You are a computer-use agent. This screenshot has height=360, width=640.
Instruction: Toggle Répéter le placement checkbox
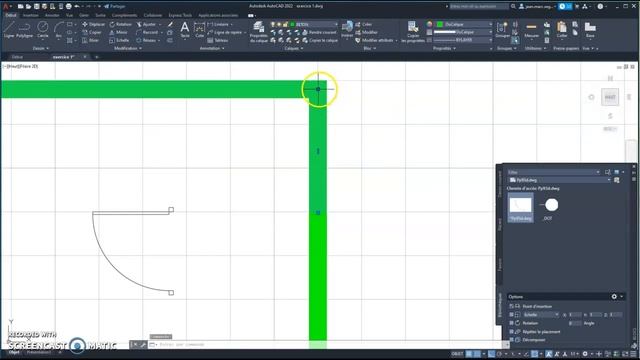(511, 332)
